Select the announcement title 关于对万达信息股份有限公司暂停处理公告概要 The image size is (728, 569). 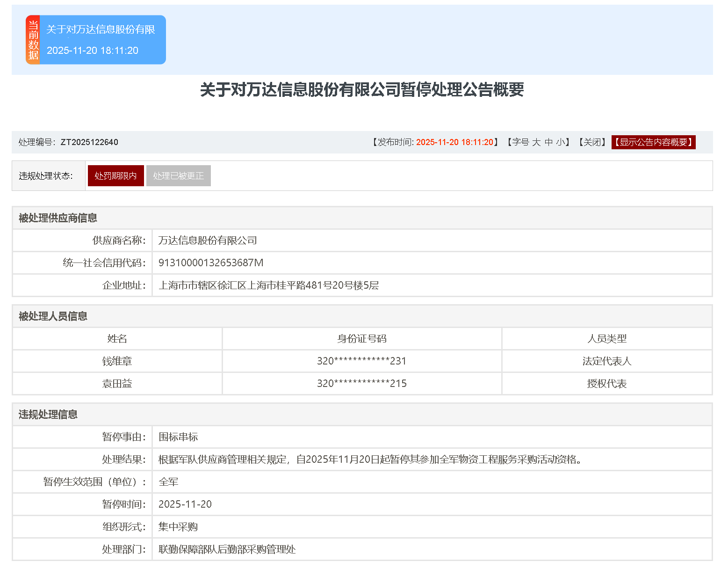pyautogui.click(x=363, y=91)
